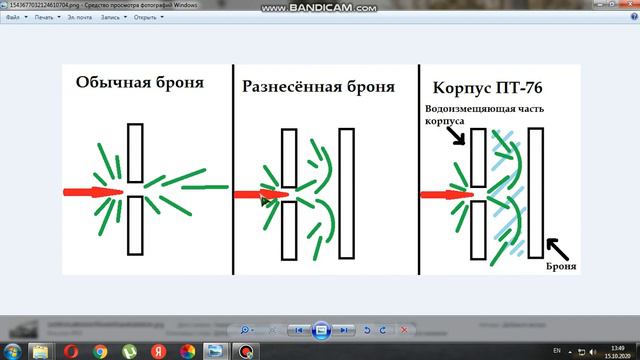The width and height of the screenshot is (640, 360).
Task: Open the Yandex browser from the taskbar
Action: [x=158, y=351]
